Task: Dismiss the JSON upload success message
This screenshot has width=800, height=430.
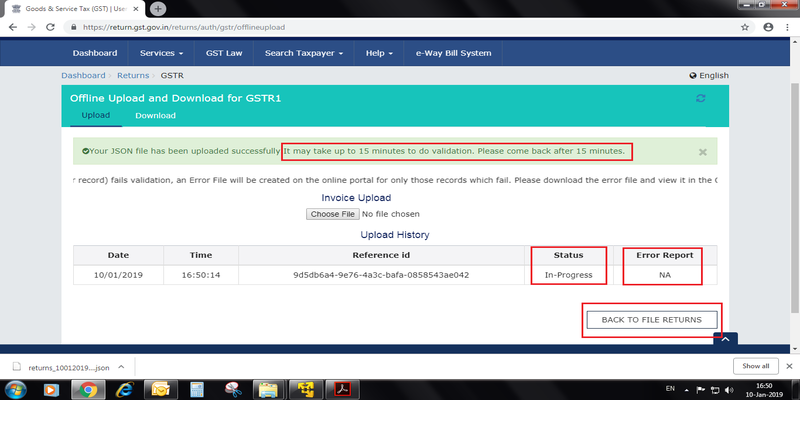Action: [x=703, y=152]
